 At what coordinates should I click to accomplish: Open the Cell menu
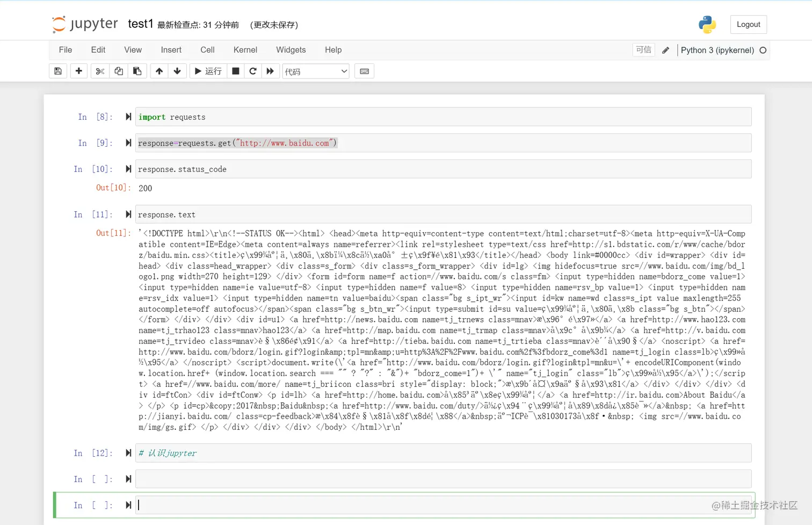[x=207, y=50]
